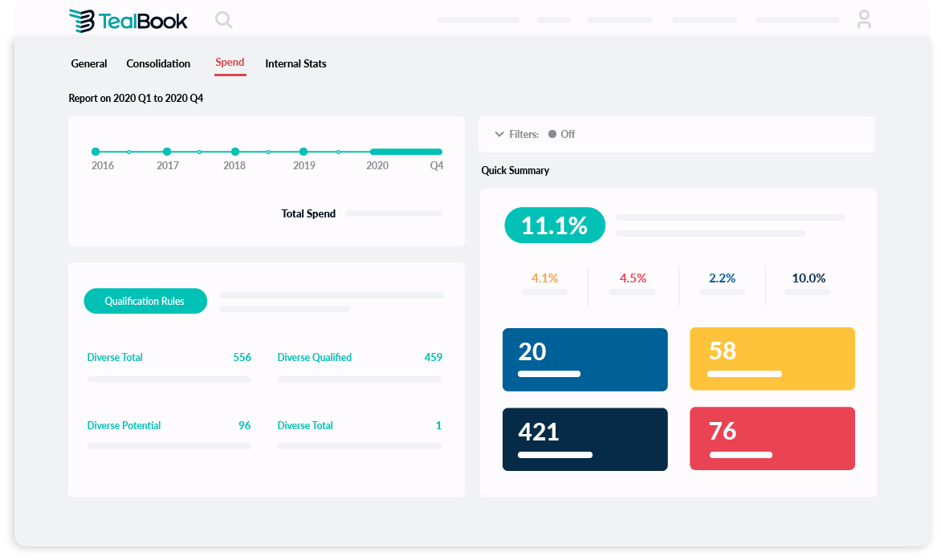
Task: Click the 11.1% summary badge
Action: pyautogui.click(x=554, y=225)
